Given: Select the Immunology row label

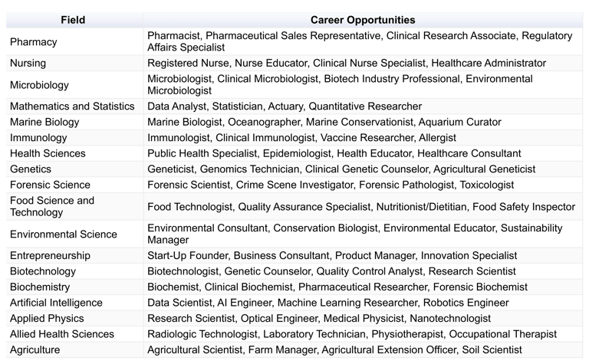Looking at the screenshot, I should tap(38, 138).
